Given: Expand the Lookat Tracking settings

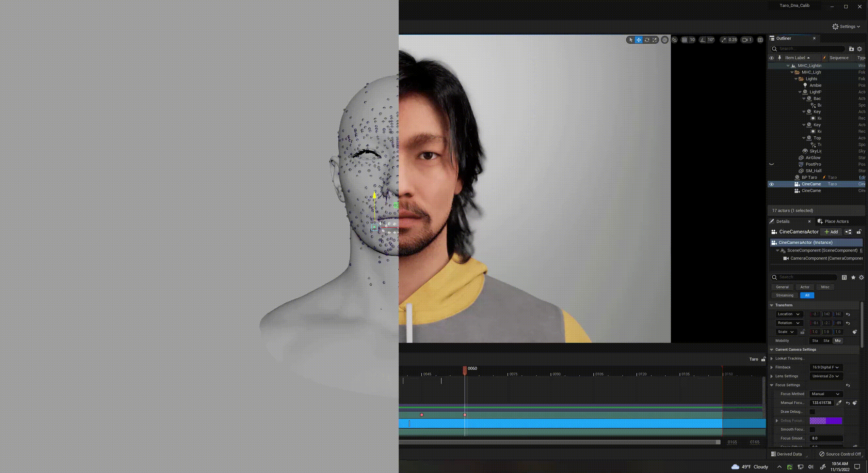Looking at the screenshot, I should (772, 359).
